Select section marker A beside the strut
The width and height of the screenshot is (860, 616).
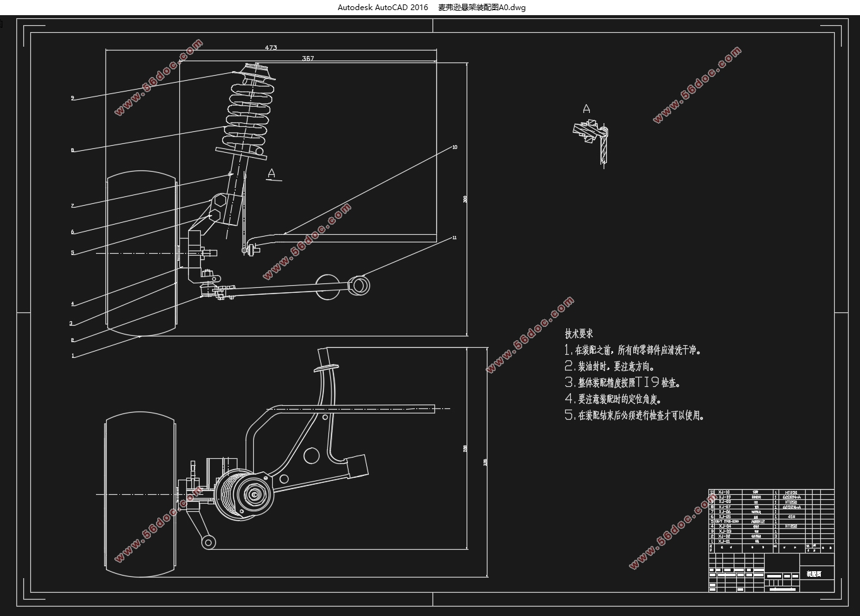(272, 173)
